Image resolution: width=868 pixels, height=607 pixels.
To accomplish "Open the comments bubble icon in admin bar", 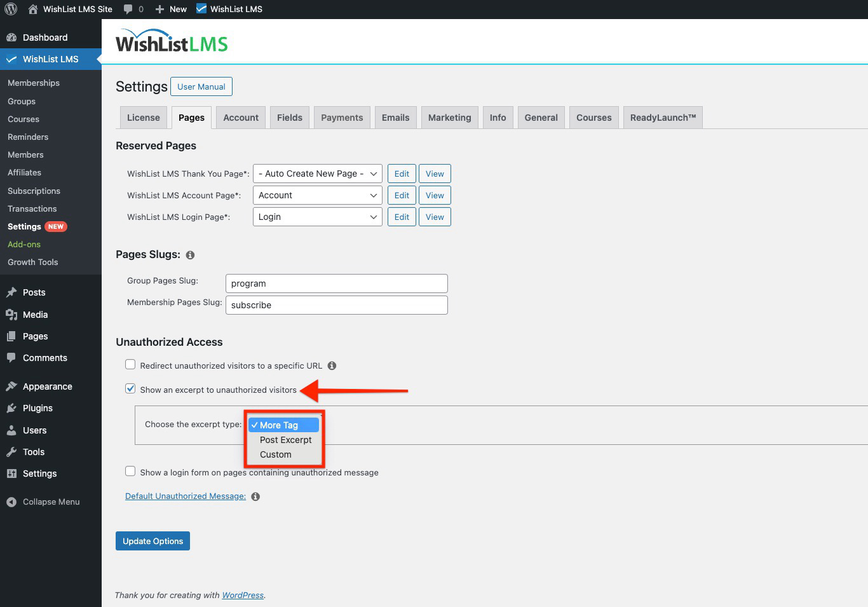I will 128,9.
